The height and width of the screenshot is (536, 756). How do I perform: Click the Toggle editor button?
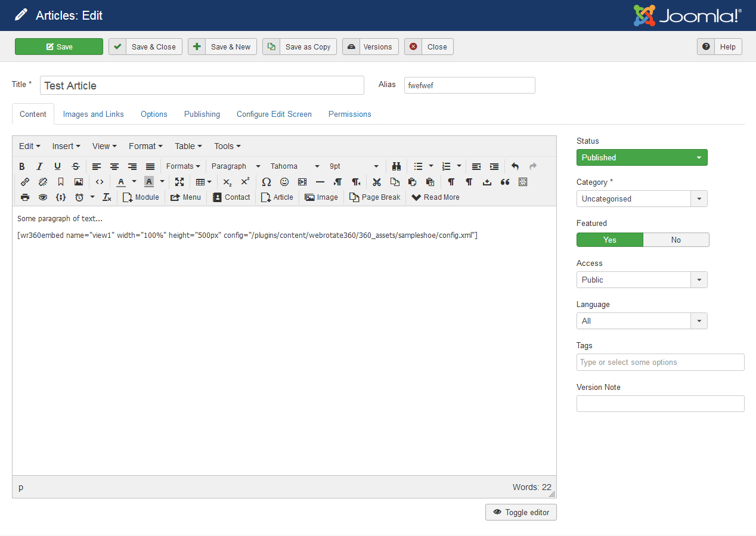[x=521, y=512]
